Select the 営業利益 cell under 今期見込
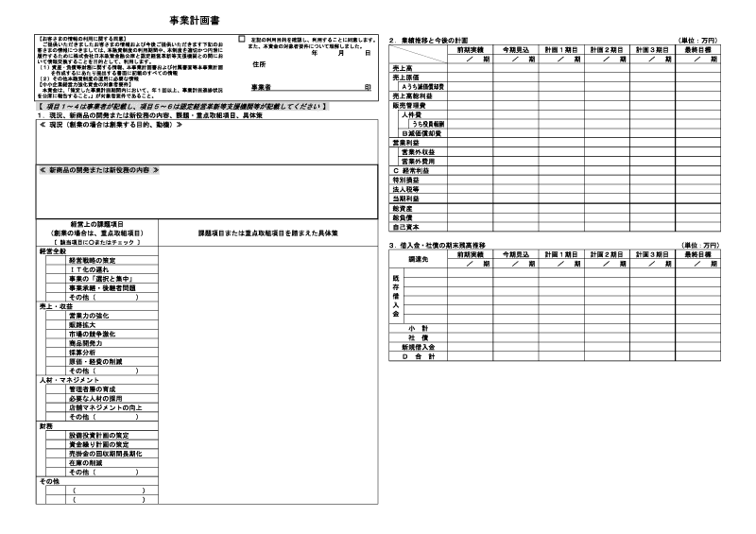The image size is (756, 534). 515,142
